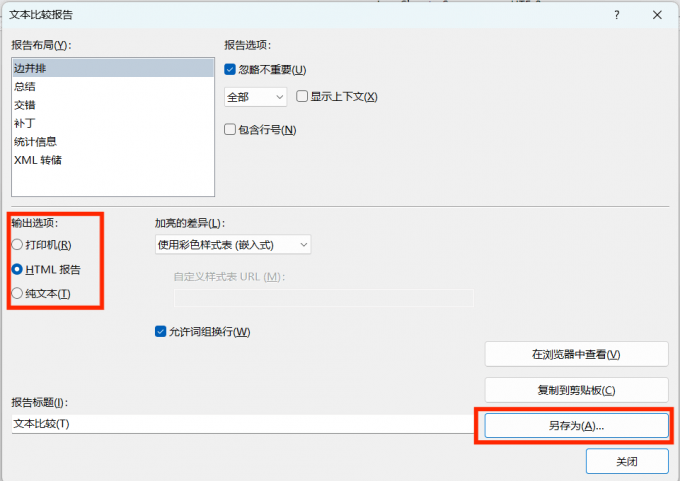Screen dimensions: 680x481
Task: Select 统计信息 in the layout list
Action: click(x=113, y=141)
